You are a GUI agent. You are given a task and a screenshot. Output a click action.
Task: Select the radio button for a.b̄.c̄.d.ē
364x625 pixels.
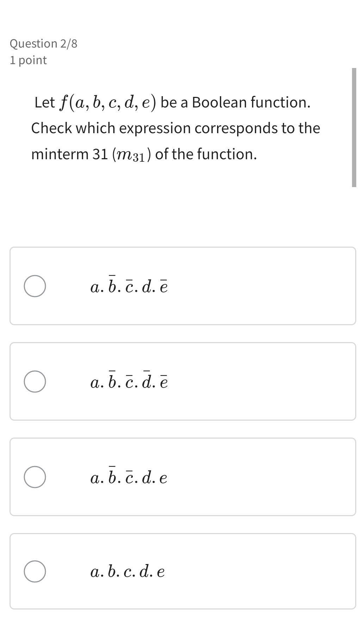35,286
